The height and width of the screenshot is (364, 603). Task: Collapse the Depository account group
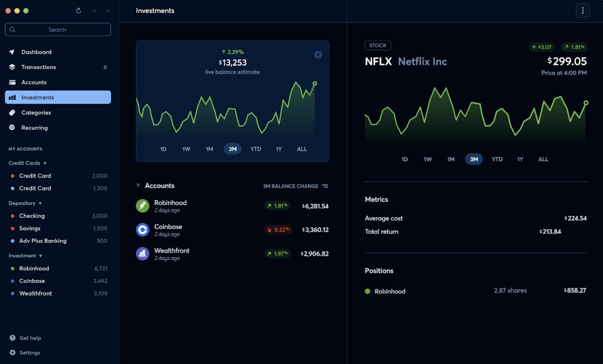40,203
